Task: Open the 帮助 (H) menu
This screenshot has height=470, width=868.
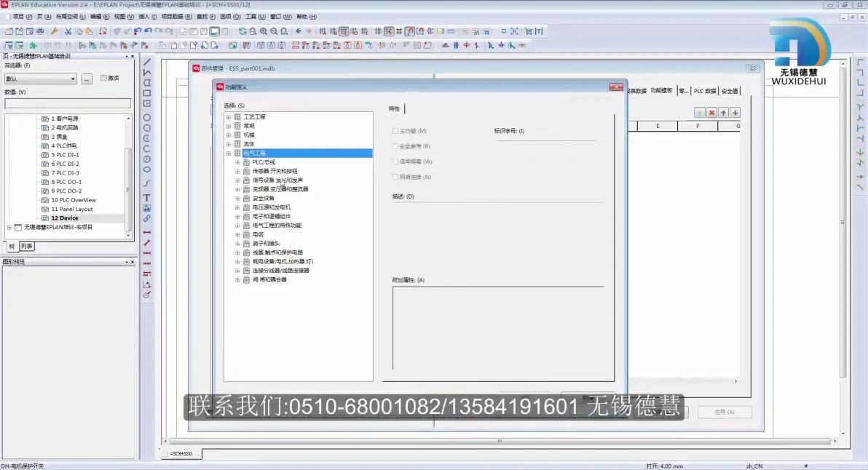Action: [x=307, y=17]
